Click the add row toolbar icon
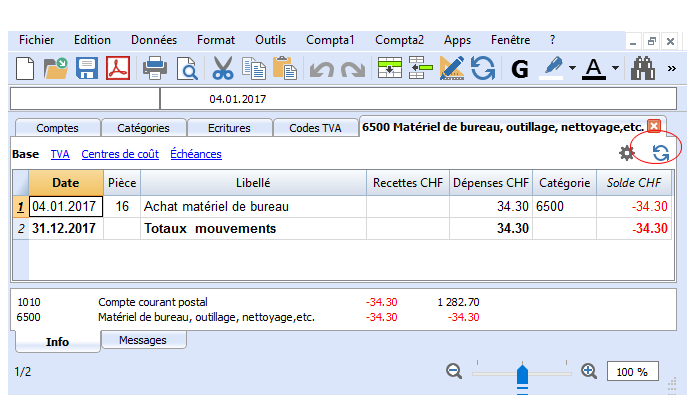 coord(390,68)
